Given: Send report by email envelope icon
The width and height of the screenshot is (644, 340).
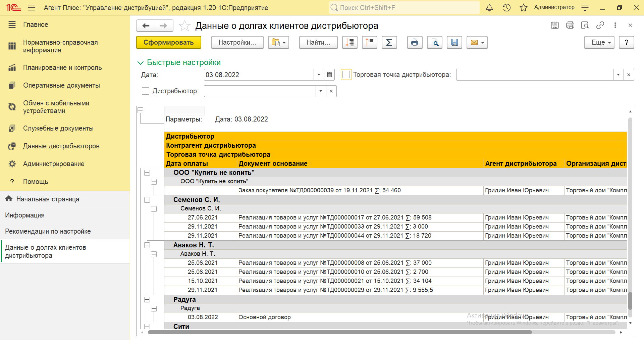Looking at the screenshot, I should tap(477, 42).
